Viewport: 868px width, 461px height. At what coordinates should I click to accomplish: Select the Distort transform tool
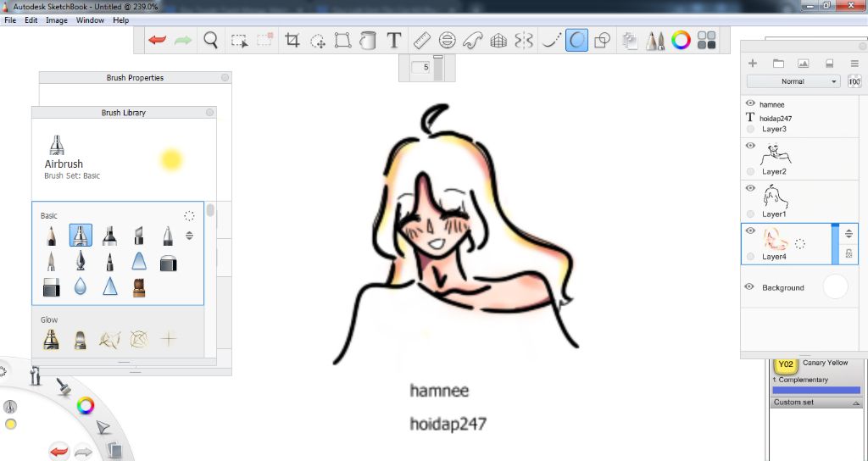click(x=342, y=41)
